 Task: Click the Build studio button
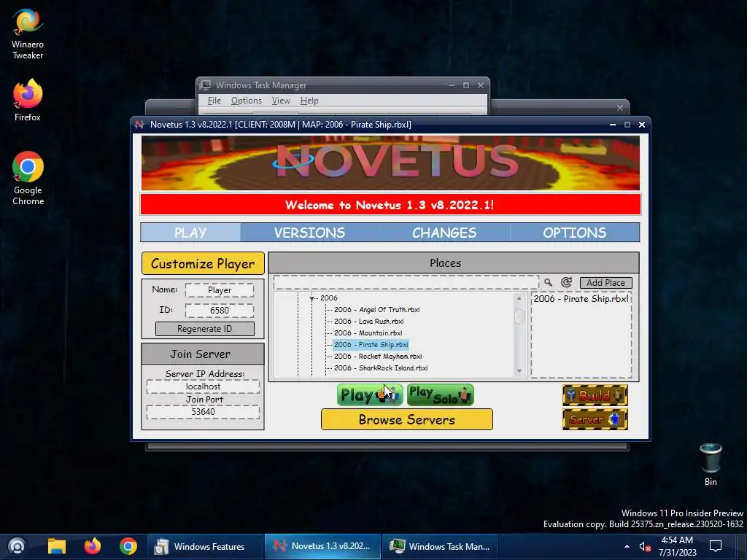595,395
